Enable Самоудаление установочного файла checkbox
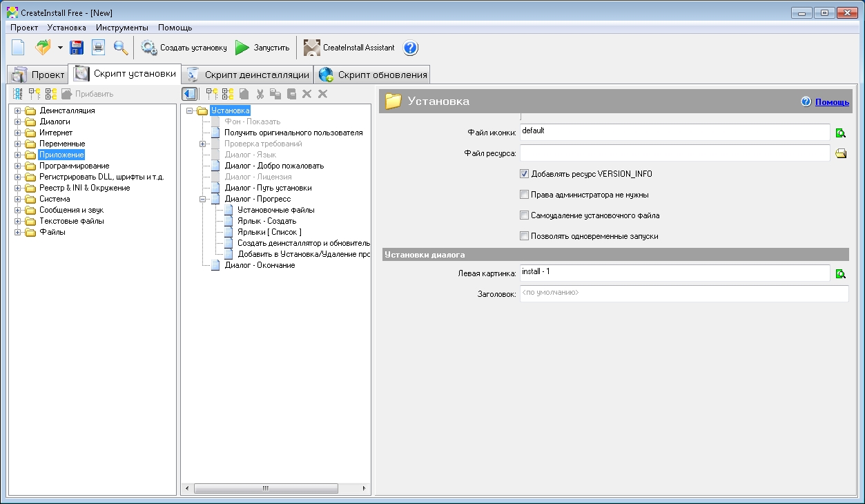The width and height of the screenshot is (865, 504). [x=525, y=215]
